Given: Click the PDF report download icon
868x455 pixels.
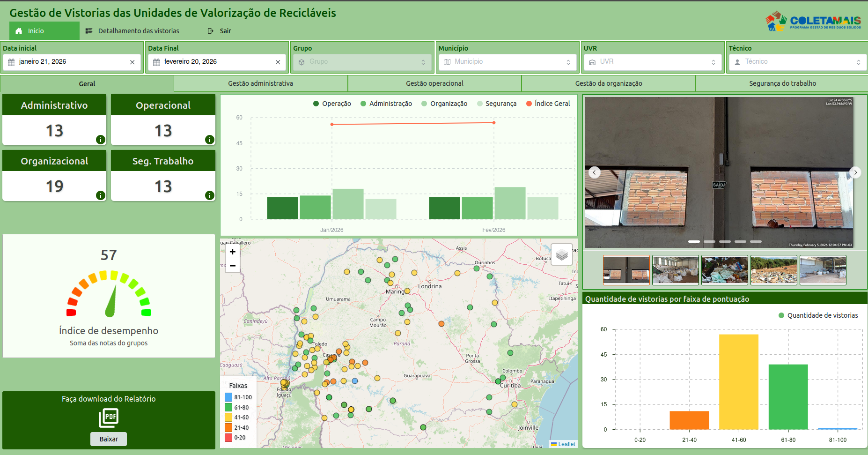Looking at the screenshot, I should click(x=109, y=418).
